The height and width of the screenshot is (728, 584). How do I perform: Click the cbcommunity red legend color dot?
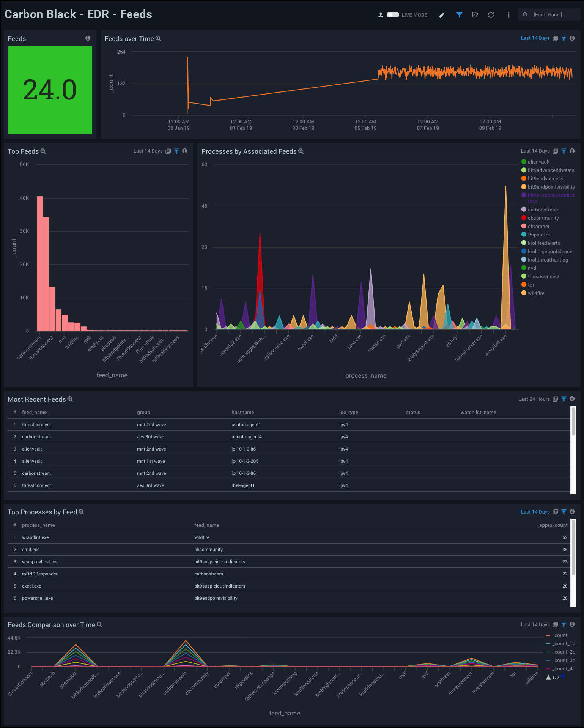point(524,218)
